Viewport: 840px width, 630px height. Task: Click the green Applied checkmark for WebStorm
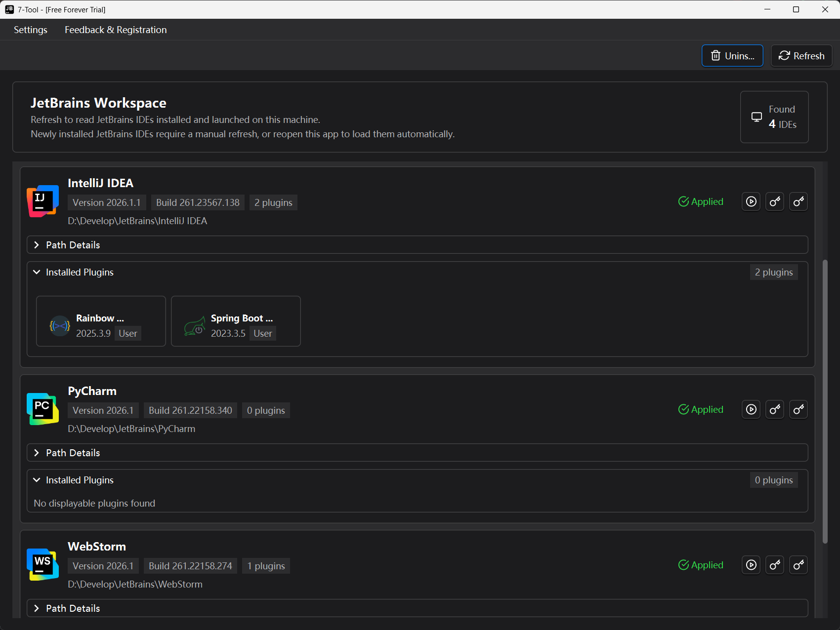[683, 565]
